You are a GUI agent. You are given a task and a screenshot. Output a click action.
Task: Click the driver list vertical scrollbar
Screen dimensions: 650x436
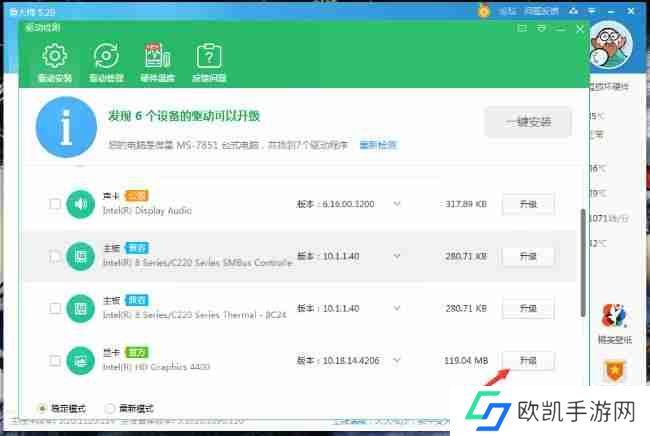582,262
